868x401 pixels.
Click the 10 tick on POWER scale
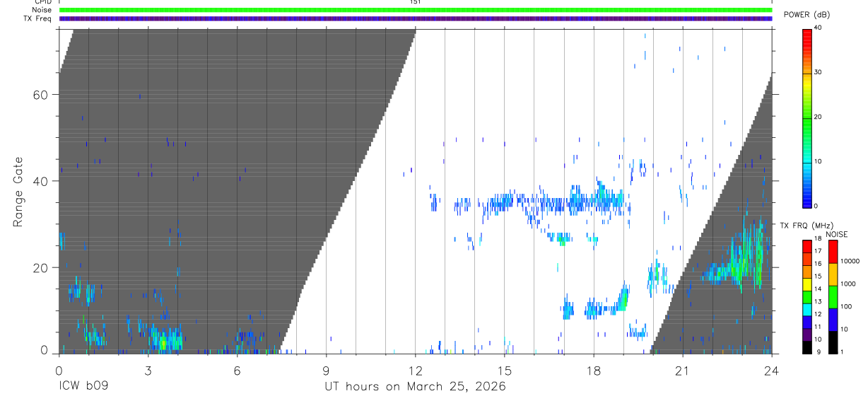[818, 161]
